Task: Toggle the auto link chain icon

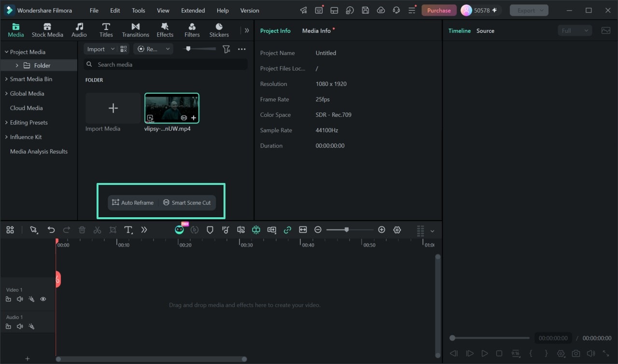Action: pos(288,230)
